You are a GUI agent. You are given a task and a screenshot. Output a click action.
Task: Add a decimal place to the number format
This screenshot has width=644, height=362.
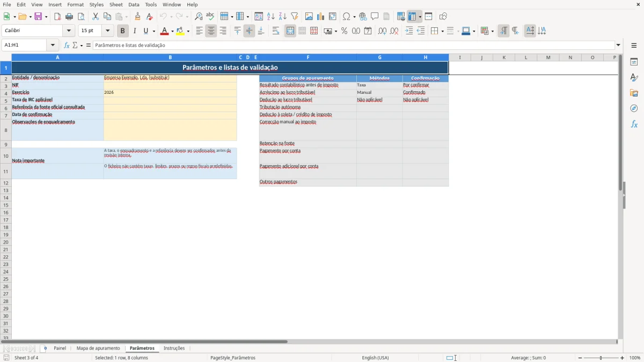click(382, 31)
